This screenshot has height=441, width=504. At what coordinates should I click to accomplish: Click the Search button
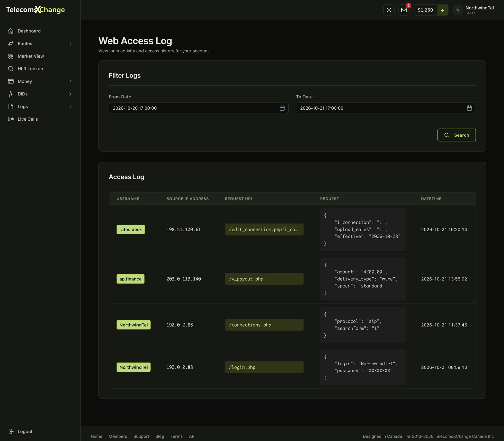[456, 135]
